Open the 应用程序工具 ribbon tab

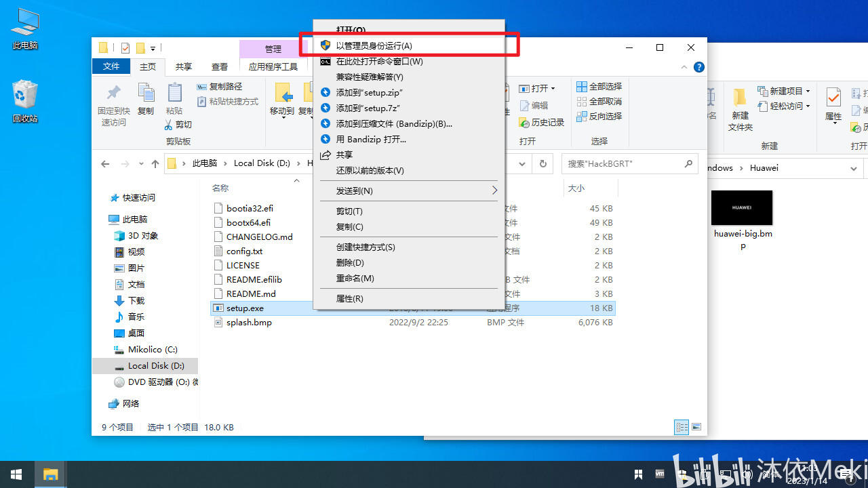(x=273, y=66)
